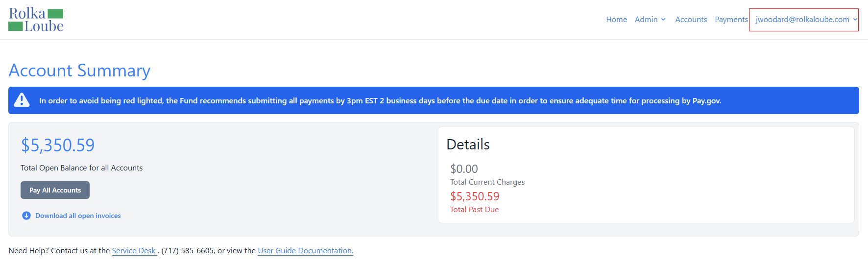Click the chevron beside the user email
This screenshot has width=868, height=265.
click(855, 20)
